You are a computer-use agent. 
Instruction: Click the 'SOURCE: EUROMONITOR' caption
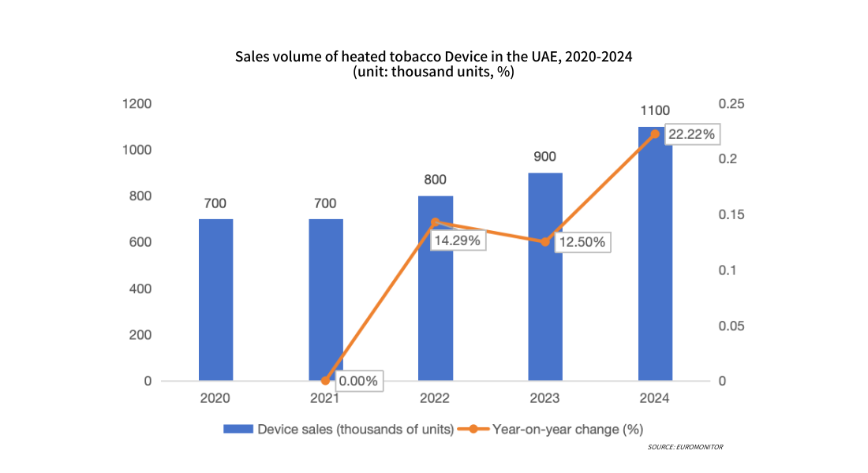tap(685, 447)
